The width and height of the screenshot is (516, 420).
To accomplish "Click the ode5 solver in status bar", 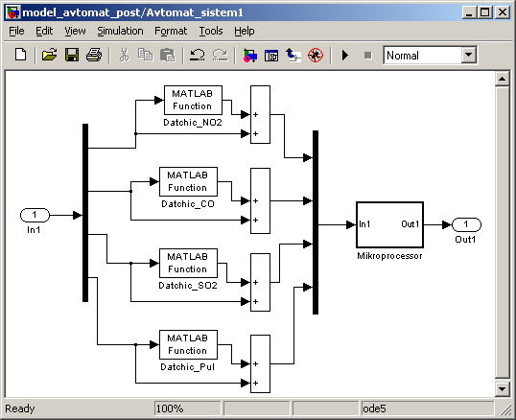I will tap(428, 408).
